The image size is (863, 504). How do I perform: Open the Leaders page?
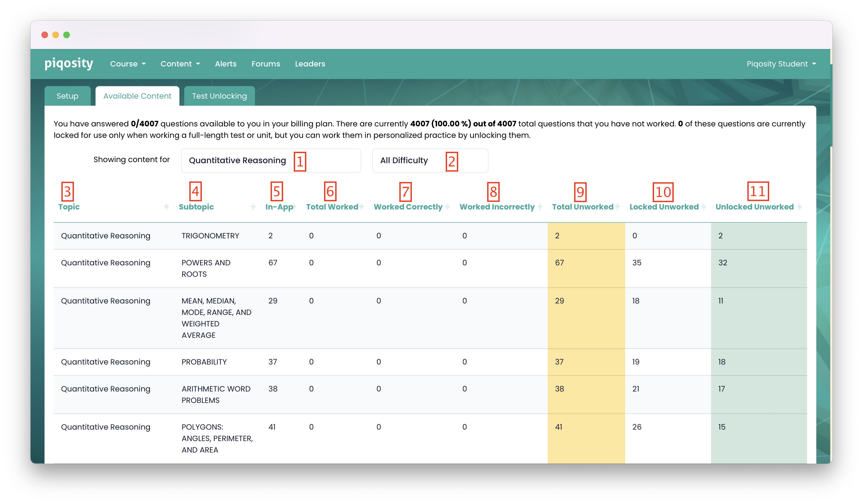(x=310, y=64)
